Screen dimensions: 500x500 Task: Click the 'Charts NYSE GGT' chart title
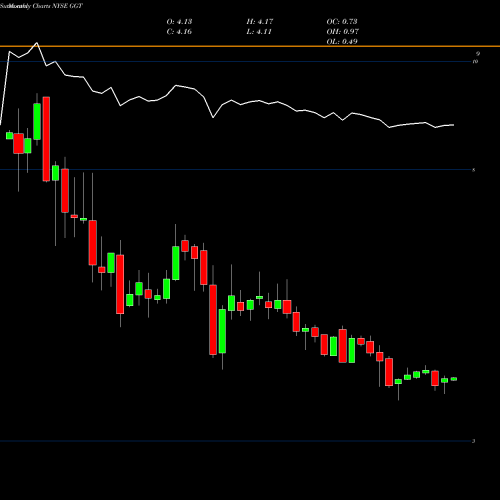(58, 6)
